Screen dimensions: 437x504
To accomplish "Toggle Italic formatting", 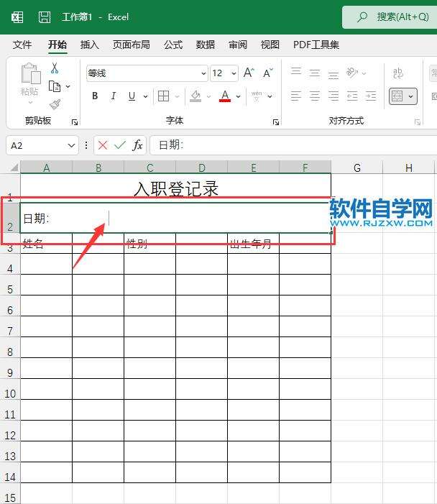I will [x=114, y=96].
